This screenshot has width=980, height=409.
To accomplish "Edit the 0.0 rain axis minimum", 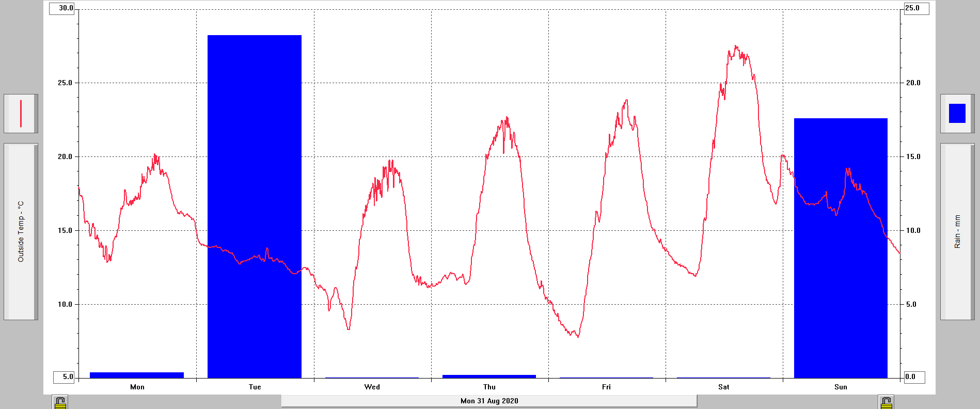I will click(913, 377).
